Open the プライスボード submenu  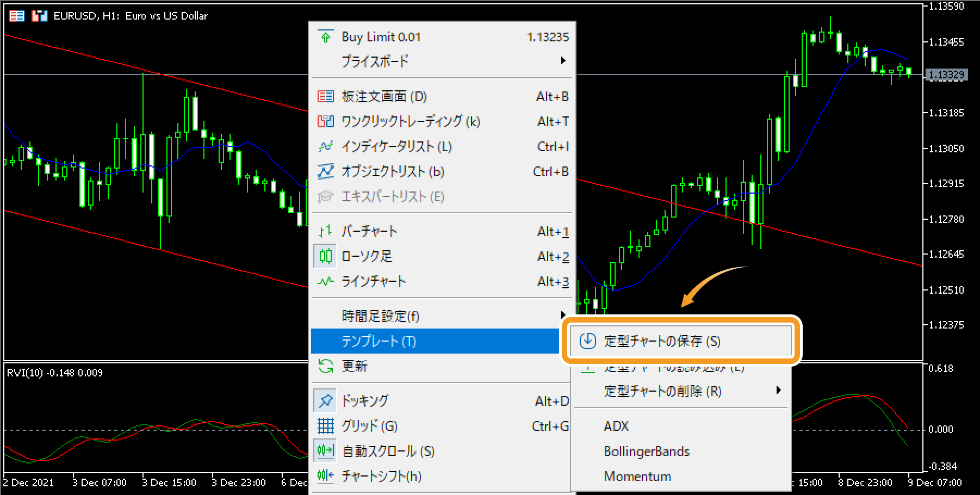tap(442, 61)
